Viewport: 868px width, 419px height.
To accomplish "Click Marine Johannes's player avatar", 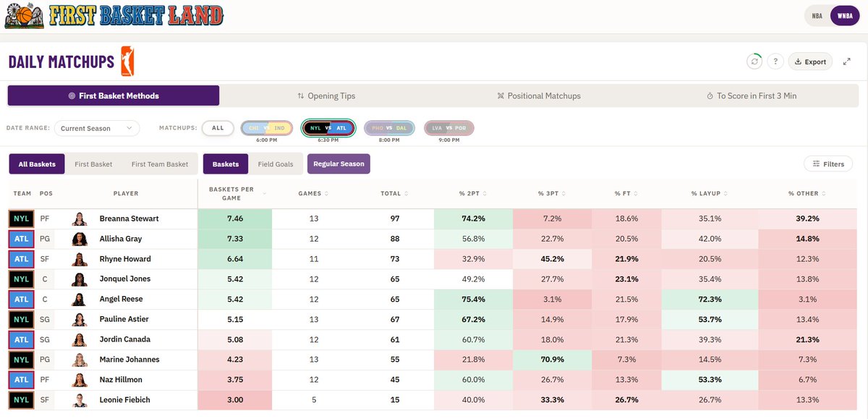I will point(80,360).
